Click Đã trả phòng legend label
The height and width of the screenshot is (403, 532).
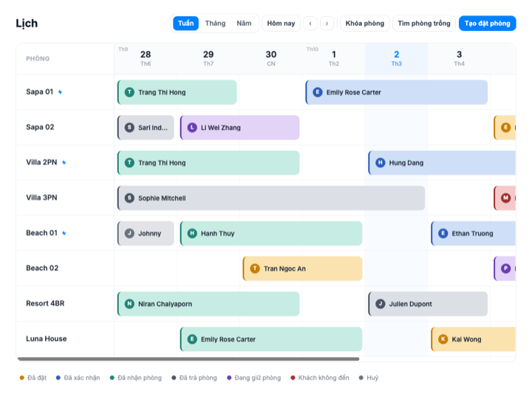tap(198, 378)
